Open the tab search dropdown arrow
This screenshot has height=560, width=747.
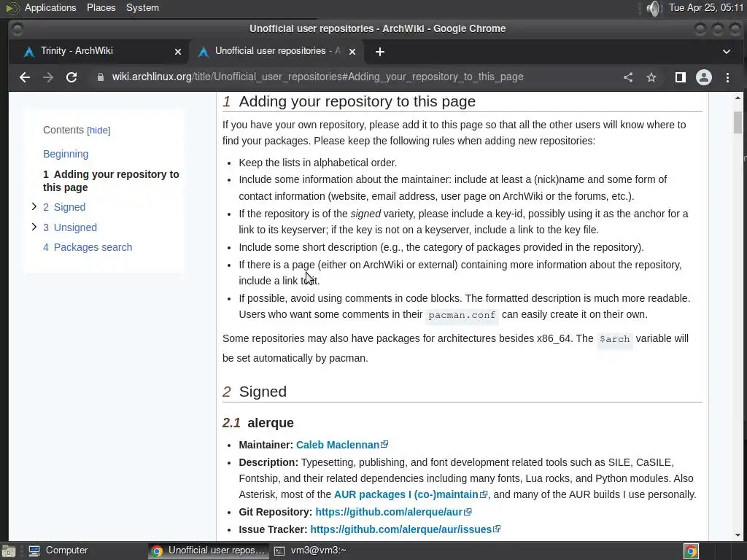pos(726,52)
